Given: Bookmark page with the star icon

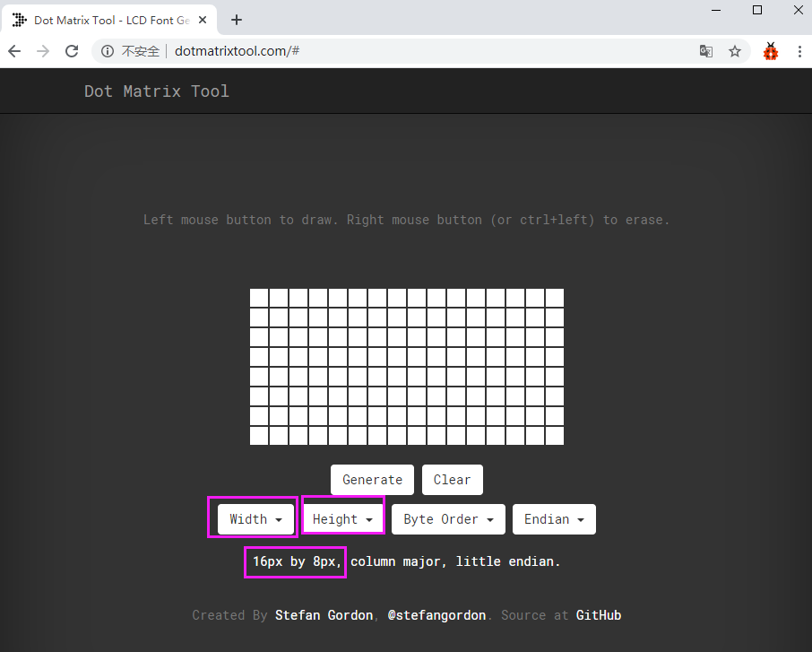Looking at the screenshot, I should point(735,51).
